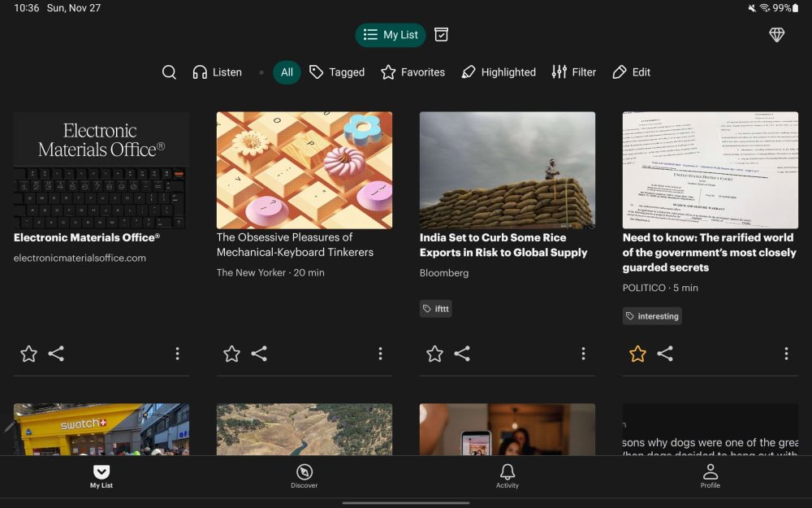This screenshot has width=812, height=508.
Task: Favorite the Electronic Materials Office article
Action: 28,354
